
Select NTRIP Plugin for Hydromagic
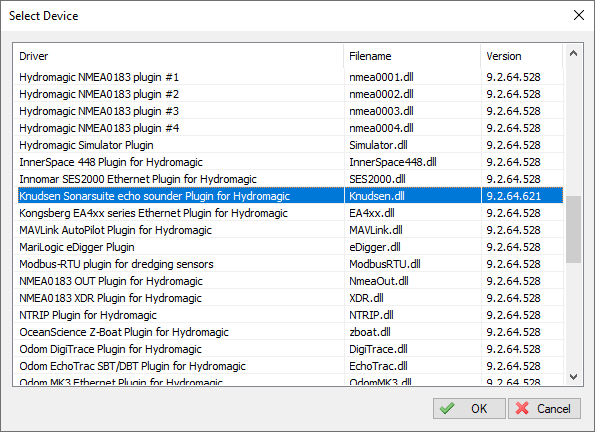pyautogui.click(x=291, y=315)
